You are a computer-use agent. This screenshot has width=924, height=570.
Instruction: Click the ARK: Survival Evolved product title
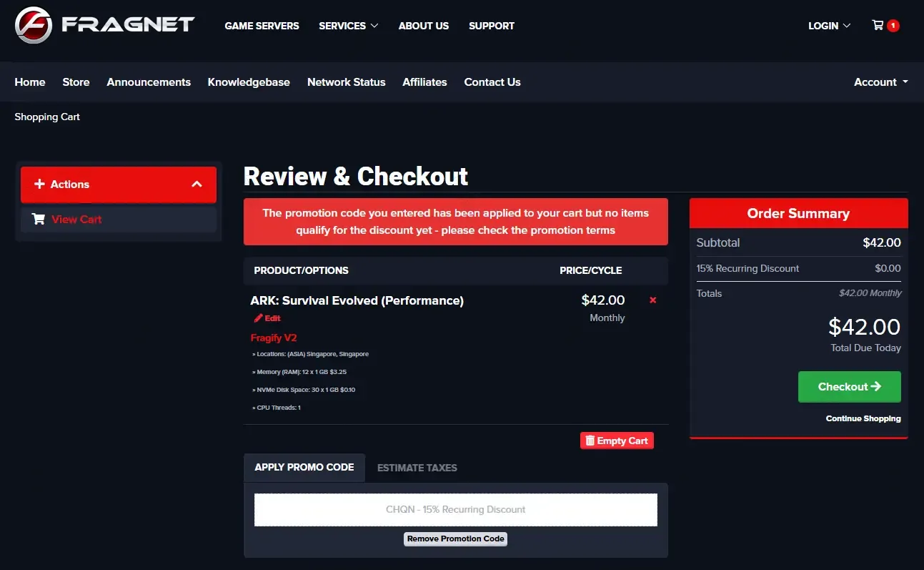click(357, 300)
